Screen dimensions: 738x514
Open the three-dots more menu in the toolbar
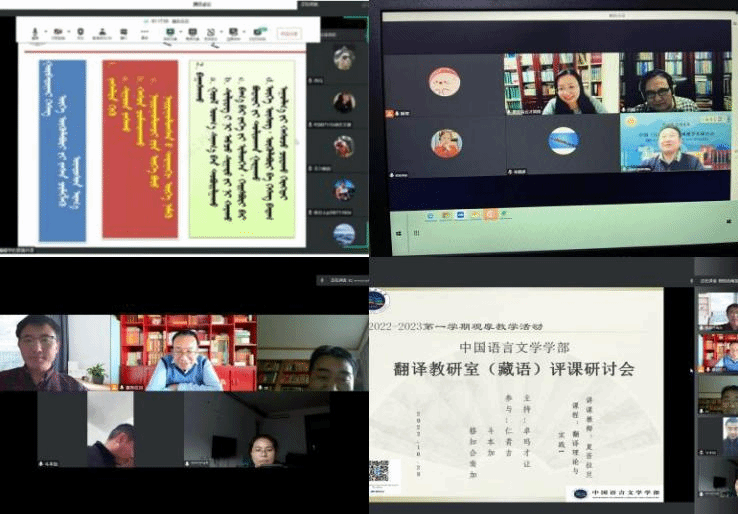(x=145, y=32)
